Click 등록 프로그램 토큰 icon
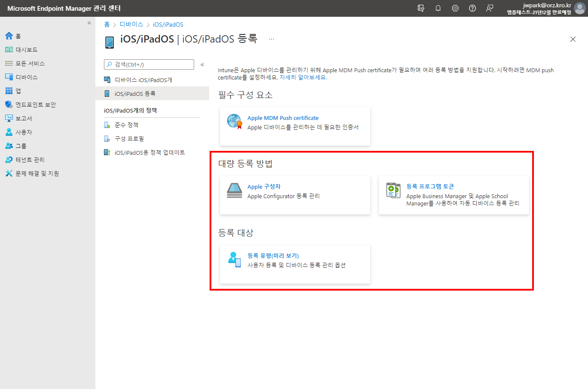This screenshot has height=389, width=588. pos(393,190)
